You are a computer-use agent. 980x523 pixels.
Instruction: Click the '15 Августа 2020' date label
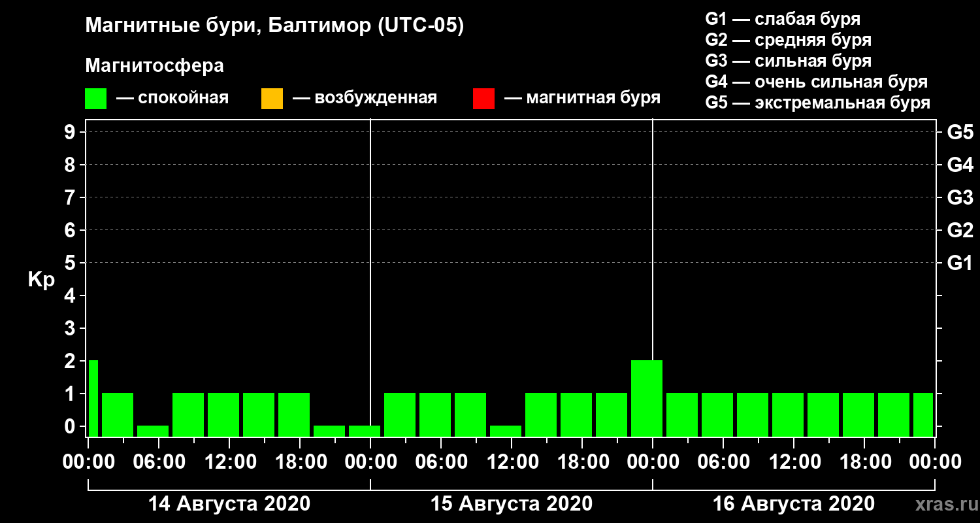[x=512, y=504]
